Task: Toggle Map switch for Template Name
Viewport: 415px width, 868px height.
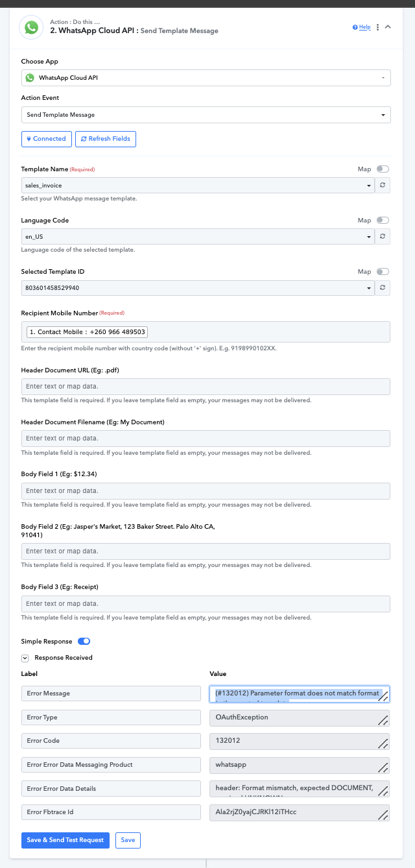Action: (383, 169)
